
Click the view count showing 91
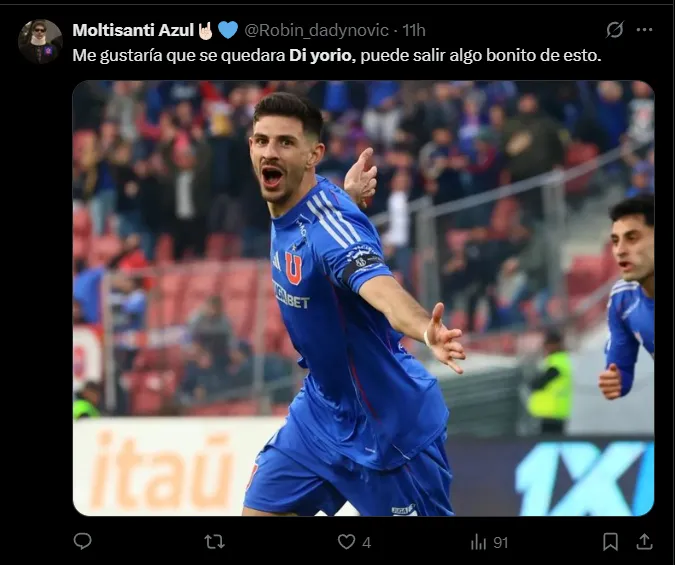click(x=501, y=543)
